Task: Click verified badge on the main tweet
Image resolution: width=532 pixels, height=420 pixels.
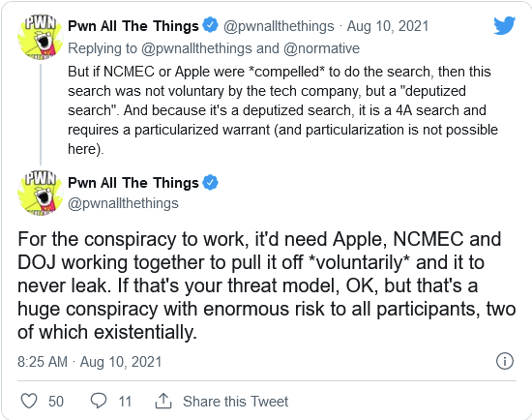Action: [x=211, y=183]
